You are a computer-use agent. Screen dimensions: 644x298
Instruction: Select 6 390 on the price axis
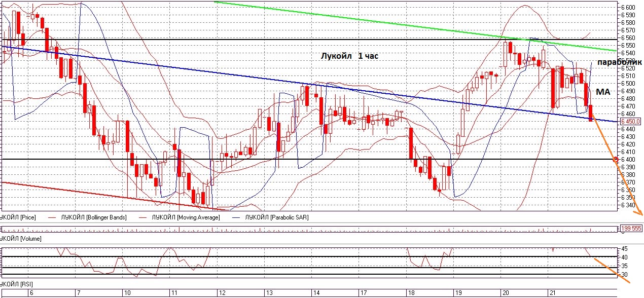click(628, 167)
